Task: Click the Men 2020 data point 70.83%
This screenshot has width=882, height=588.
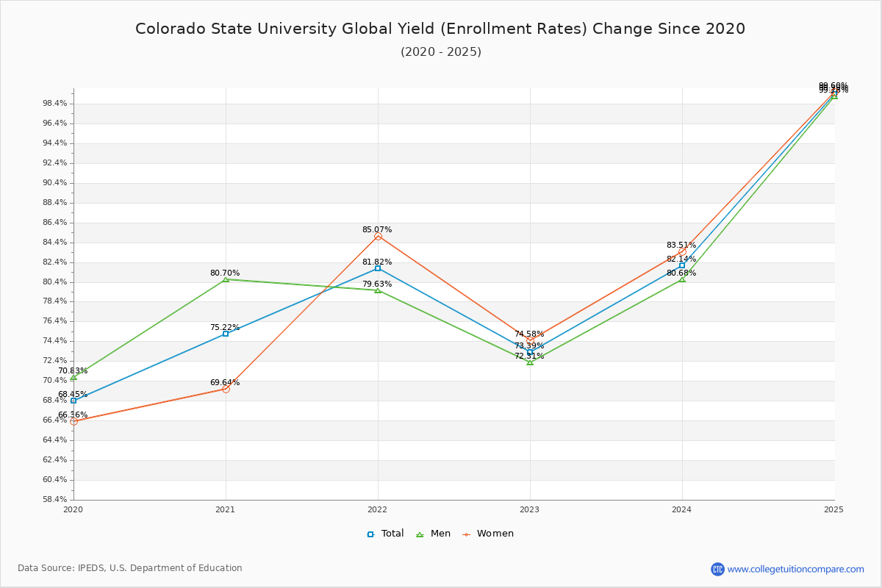Action: [73, 377]
